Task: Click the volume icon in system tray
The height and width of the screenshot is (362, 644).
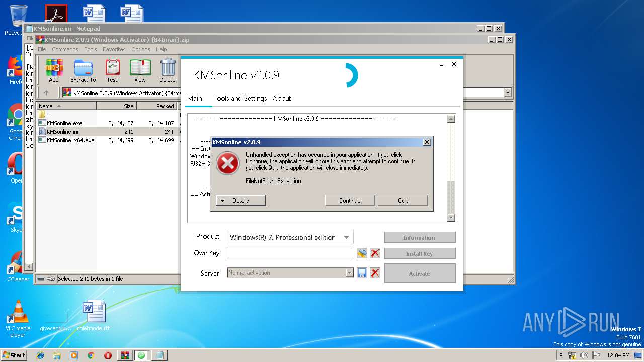Action: 584,355
